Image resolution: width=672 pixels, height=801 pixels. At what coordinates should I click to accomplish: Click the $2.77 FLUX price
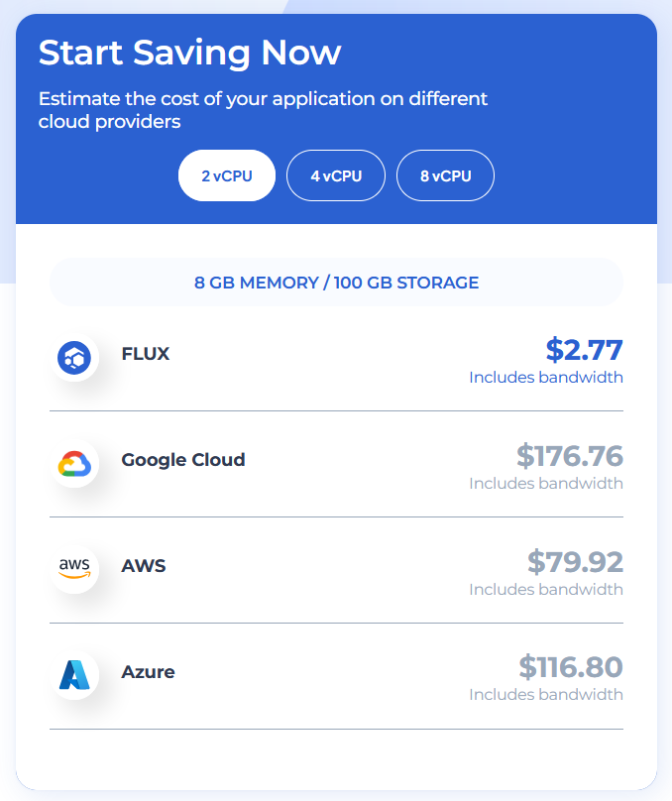point(584,350)
